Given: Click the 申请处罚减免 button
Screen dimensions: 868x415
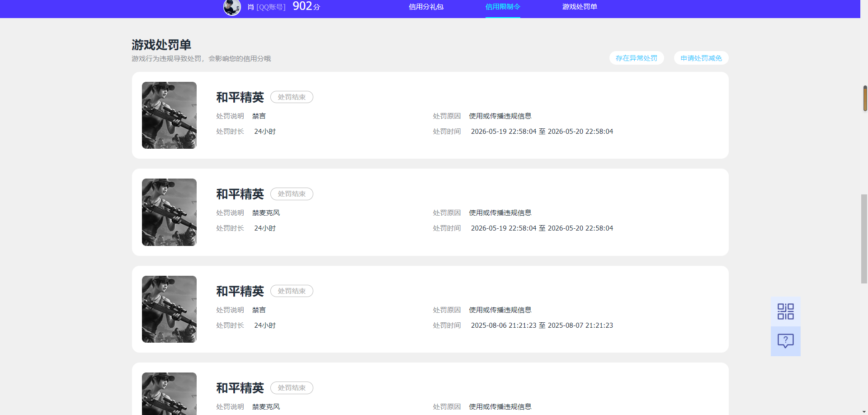Looking at the screenshot, I should coord(701,58).
